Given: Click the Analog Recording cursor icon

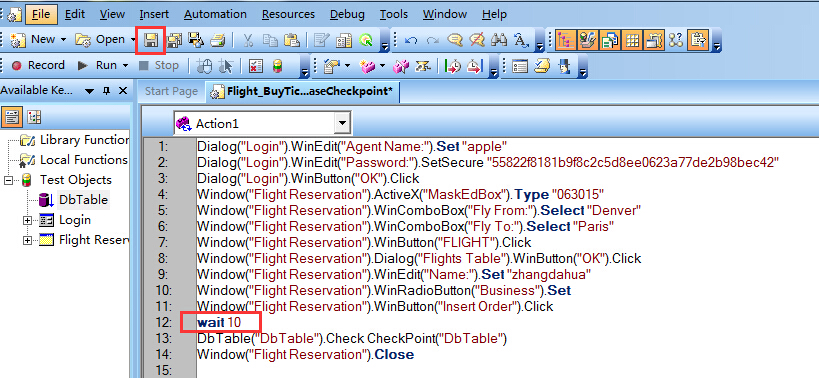Looking at the screenshot, I should click(x=226, y=66).
